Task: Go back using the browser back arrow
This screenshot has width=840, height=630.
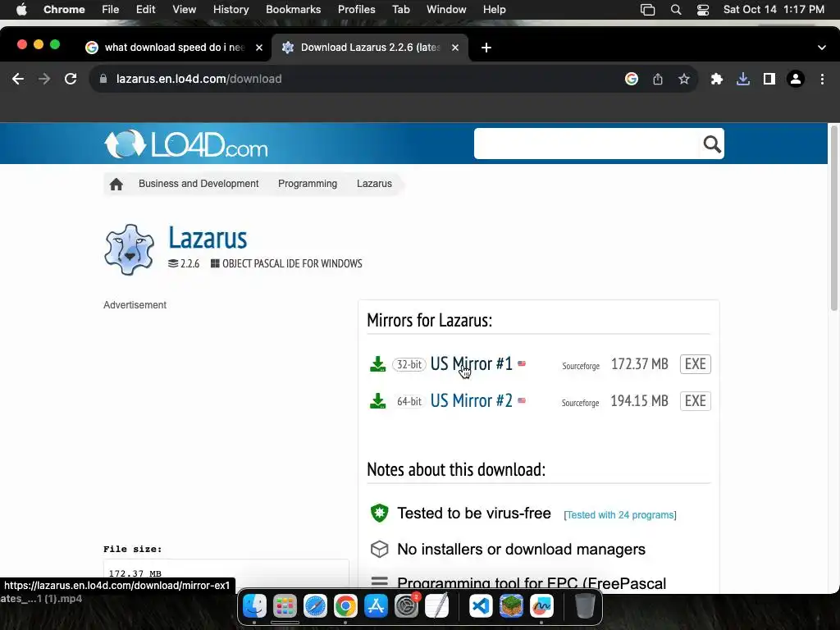Action: (x=18, y=79)
